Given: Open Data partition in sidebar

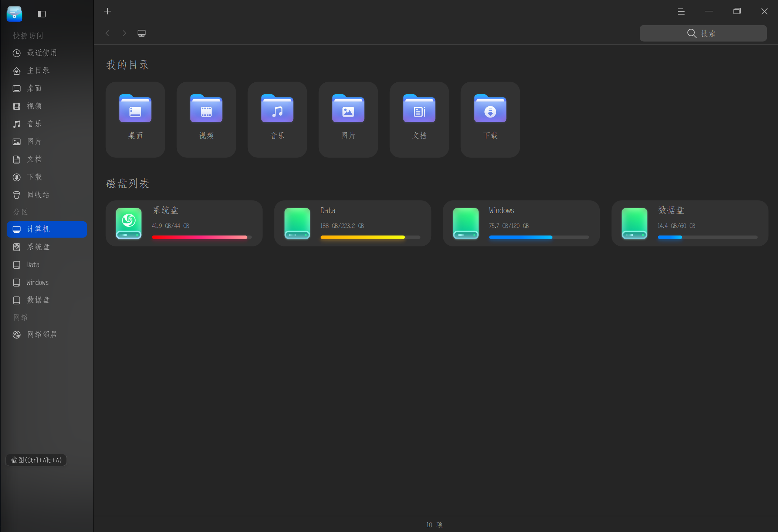Looking at the screenshot, I should click(47, 265).
